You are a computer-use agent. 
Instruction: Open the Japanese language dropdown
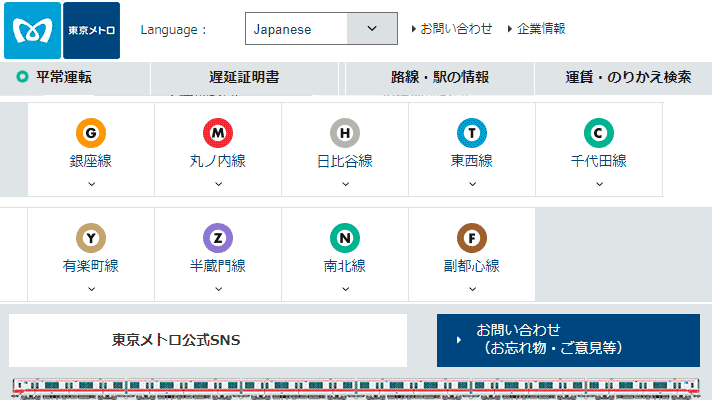pos(321,29)
